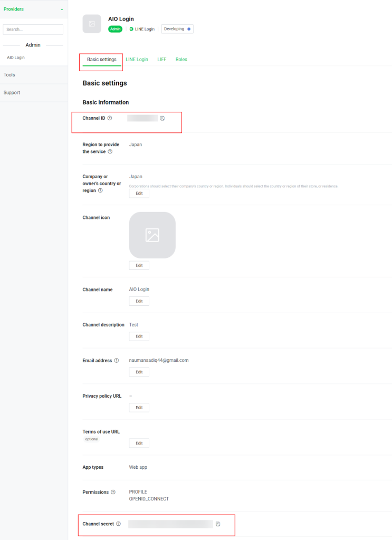Focus the sidebar Search field
Screen dimensions: 392x540
tap(33, 30)
